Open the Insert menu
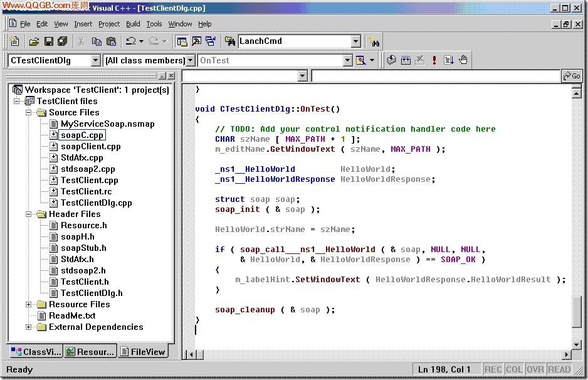 (83, 24)
